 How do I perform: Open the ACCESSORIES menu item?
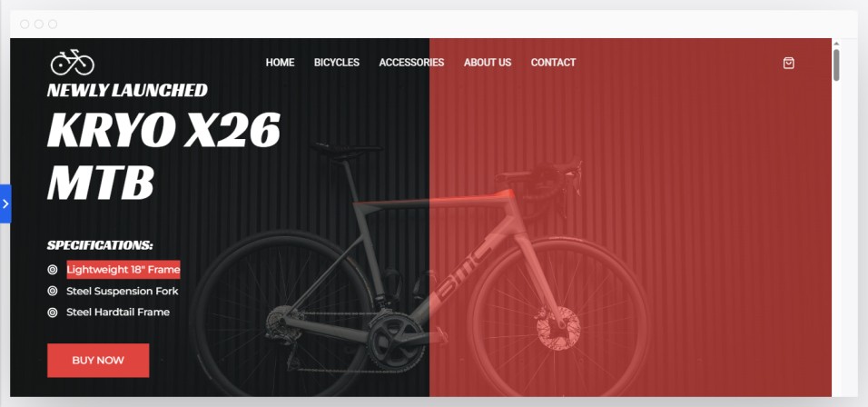(x=411, y=63)
